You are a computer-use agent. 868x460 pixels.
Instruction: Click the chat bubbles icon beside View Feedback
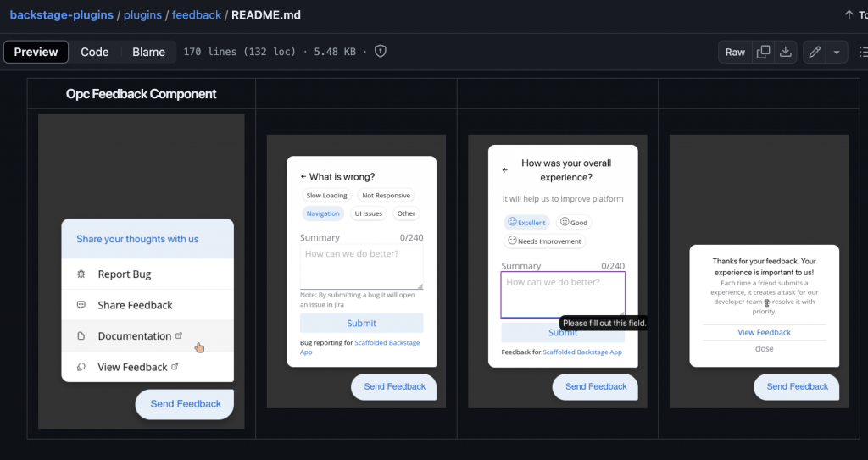[81, 367]
